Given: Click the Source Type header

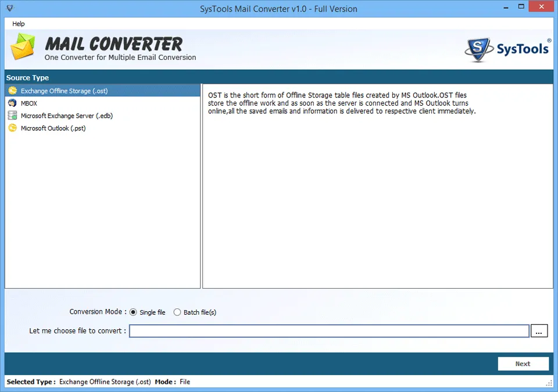Looking at the screenshot, I should click(27, 78).
